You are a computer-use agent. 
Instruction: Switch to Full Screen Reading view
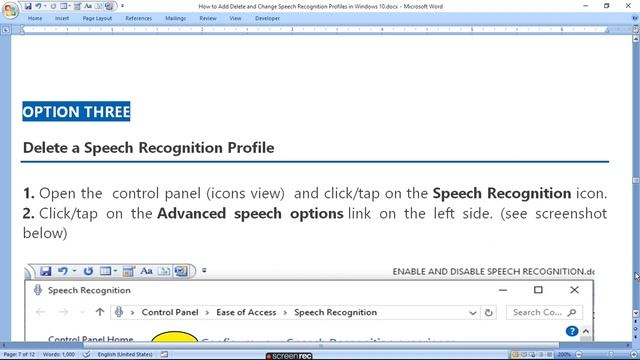(x=524, y=355)
